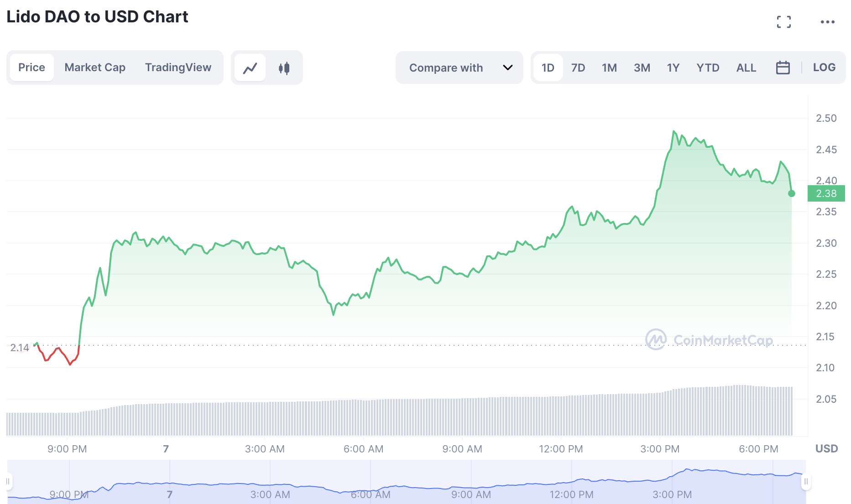This screenshot has height=504, width=851.
Task: Select the 7D time range
Action: pyautogui.click(x=578, y=68)
